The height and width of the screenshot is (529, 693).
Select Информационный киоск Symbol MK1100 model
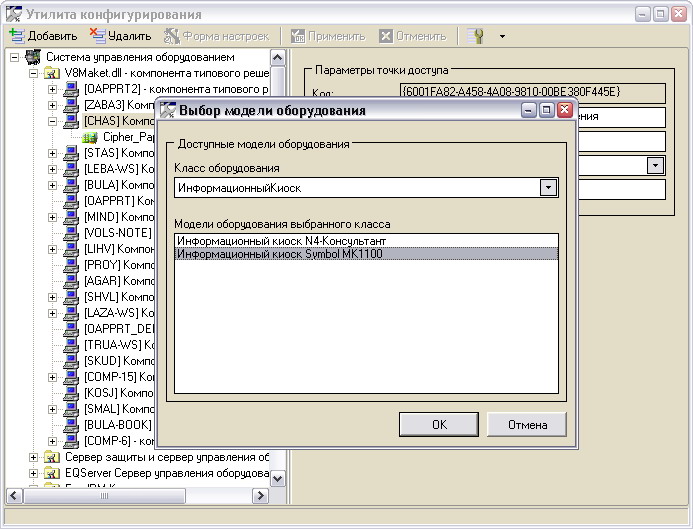click(x=278, y=254)
